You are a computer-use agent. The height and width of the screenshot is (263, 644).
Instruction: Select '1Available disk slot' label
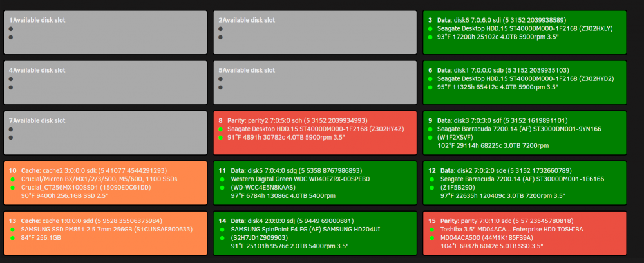tap(37, 20)
